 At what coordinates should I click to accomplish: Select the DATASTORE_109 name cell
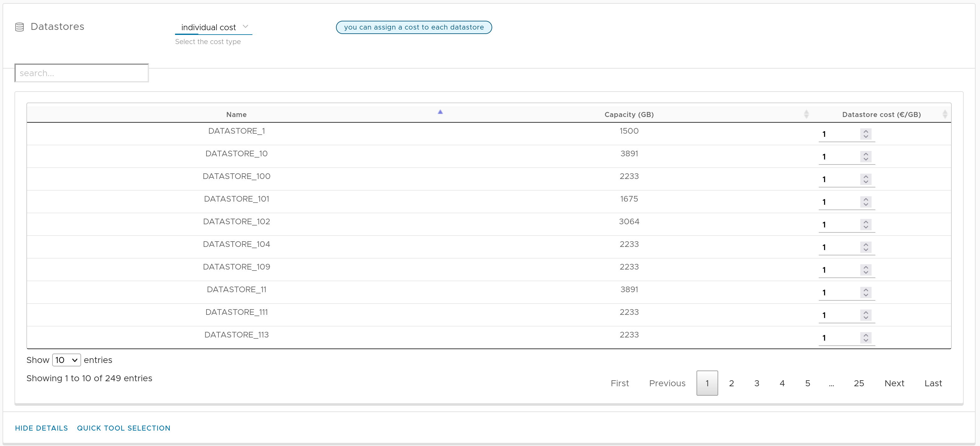(236, 267)
